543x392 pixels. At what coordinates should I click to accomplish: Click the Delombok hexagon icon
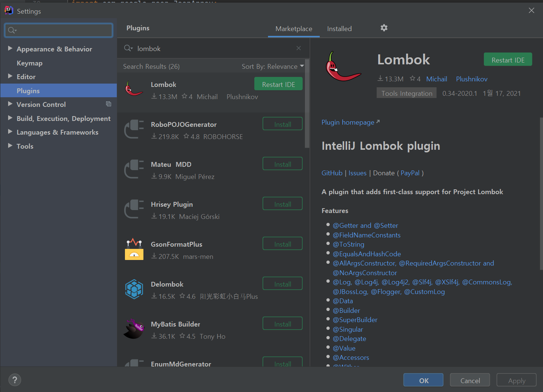click(x=134, y=289)
